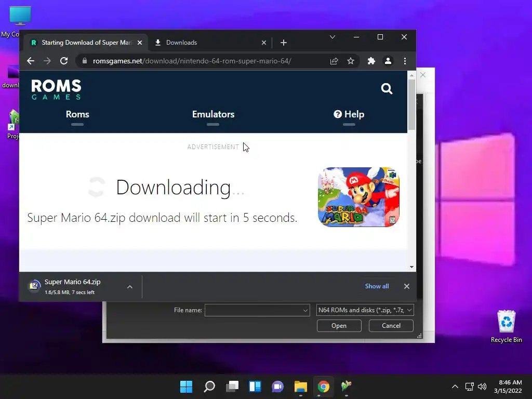
Task: Go back with the browser back arrow
Action: coord(31,61)
